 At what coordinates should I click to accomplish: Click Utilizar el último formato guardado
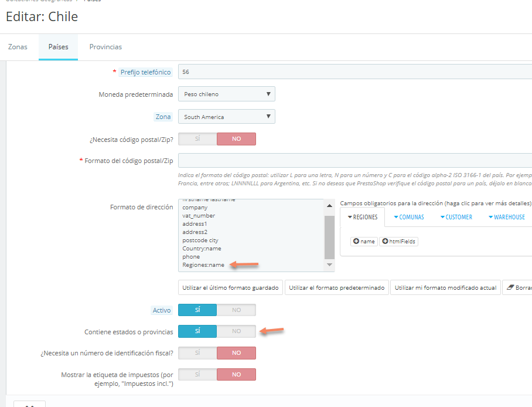point(231,287)
